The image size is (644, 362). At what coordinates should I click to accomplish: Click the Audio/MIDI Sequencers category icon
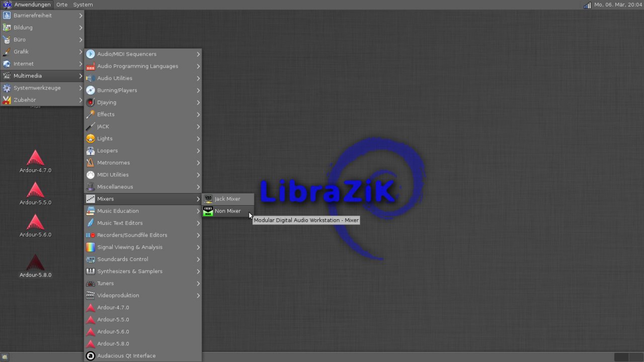(91, 54)
